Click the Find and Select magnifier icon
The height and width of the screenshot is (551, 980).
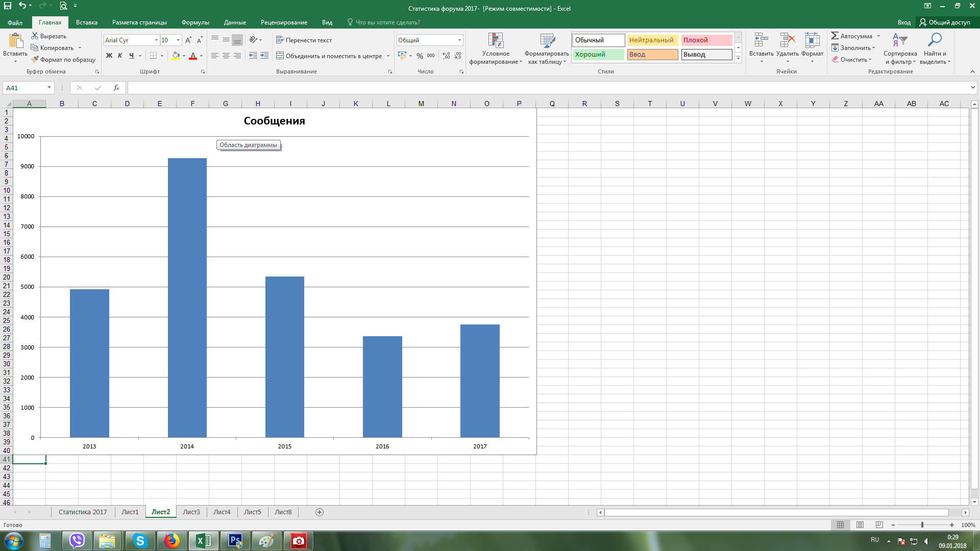(935, 40)
